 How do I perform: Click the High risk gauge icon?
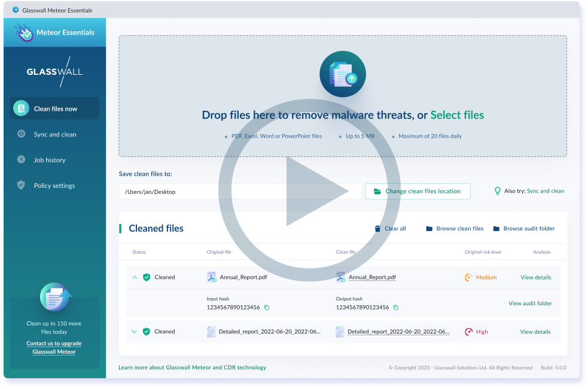click(469, 332)
